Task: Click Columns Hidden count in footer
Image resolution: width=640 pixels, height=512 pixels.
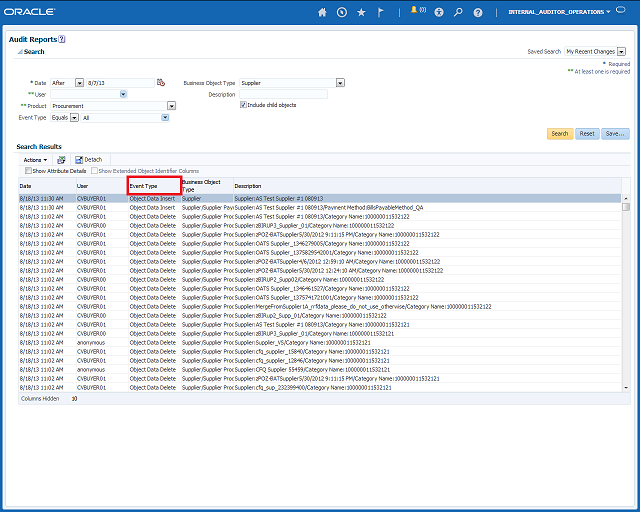Action: (74, 398)
